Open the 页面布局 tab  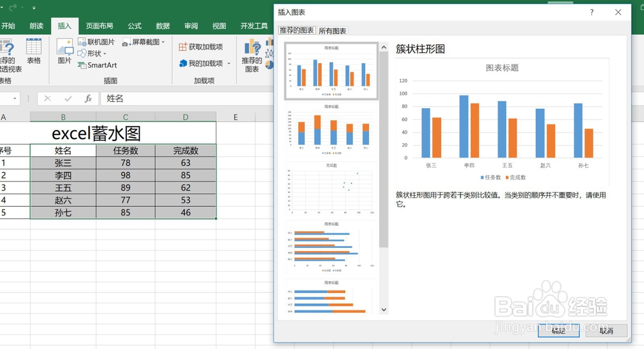tap(99, 26)
